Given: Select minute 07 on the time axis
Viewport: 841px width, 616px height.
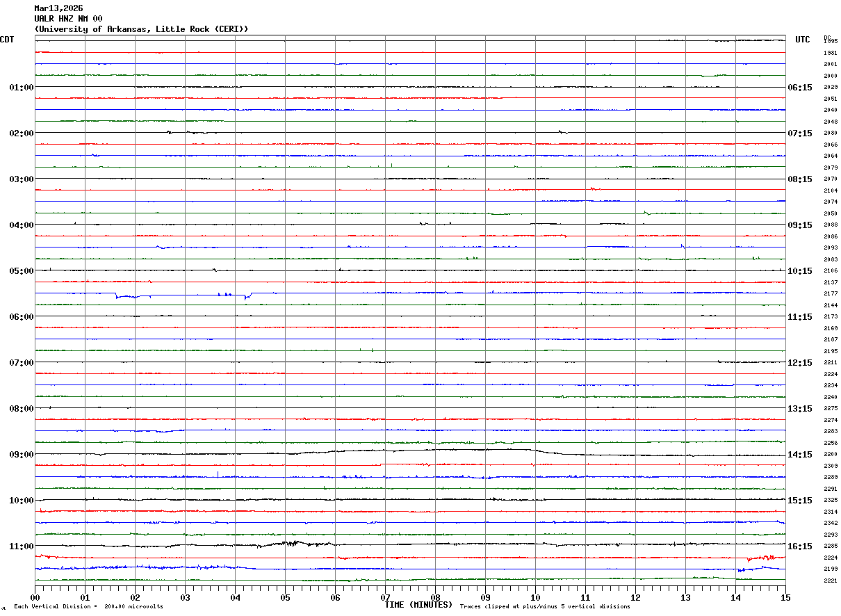Looking at the screenshot, I should (x=385, y=597).
